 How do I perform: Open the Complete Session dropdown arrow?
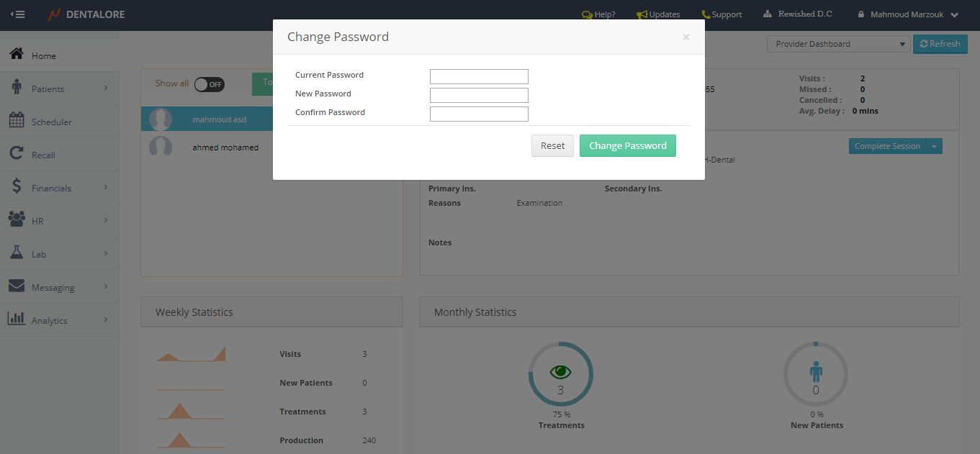point(934,146)
